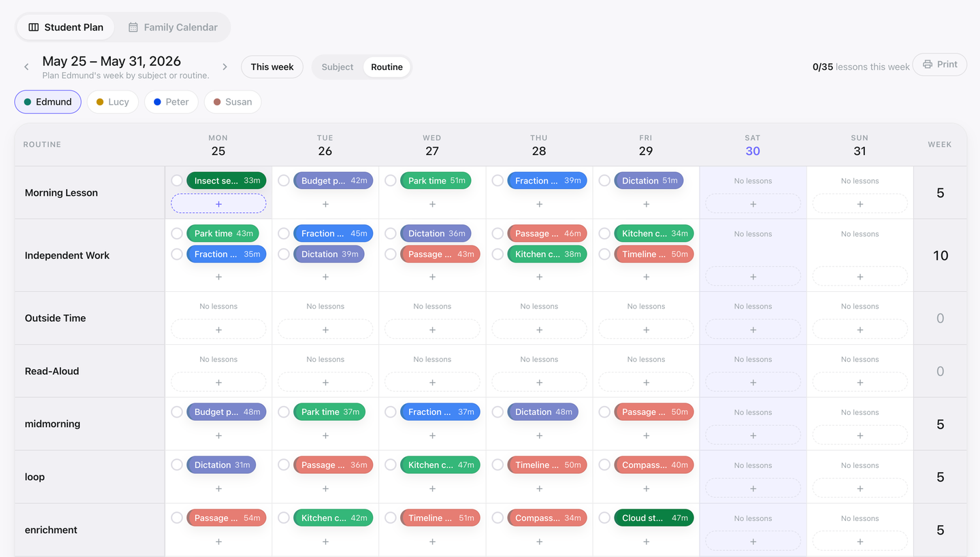
Task: Add lesson to Morning Lesson on Tuesday
Action: [x=325, y=204]
